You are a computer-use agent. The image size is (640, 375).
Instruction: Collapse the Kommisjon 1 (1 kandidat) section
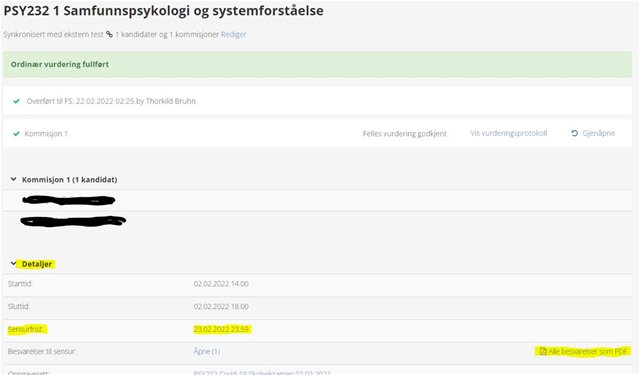coord(13,179)
